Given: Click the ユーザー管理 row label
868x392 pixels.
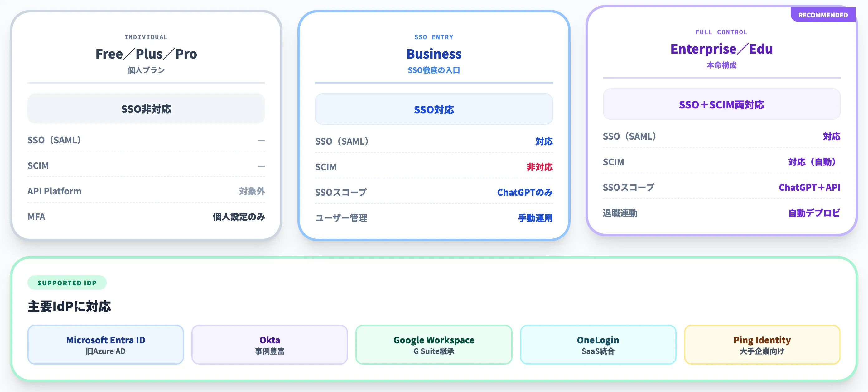Looking at the screenshot, I should coord(341,218).
